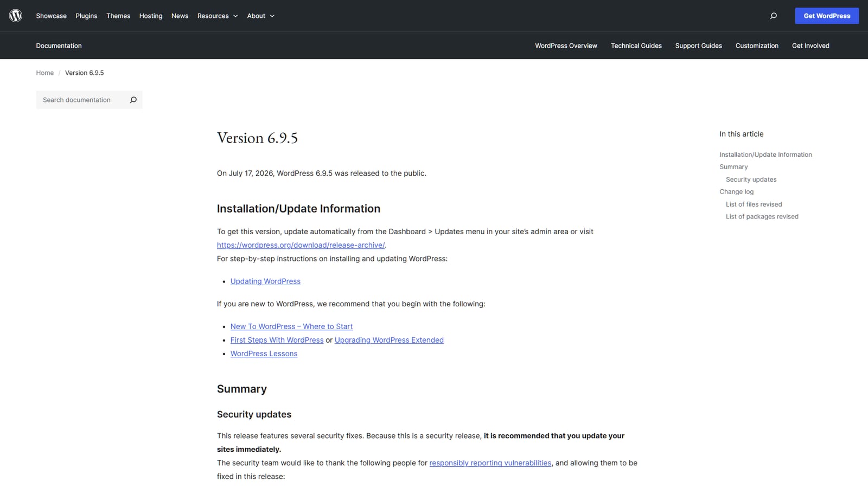868x488 pixels.
Task: Open Get Involved section
Action: (810, 46)
